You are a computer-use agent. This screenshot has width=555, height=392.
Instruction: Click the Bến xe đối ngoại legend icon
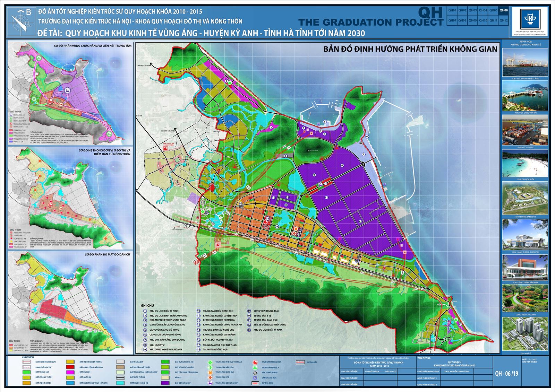coord(255,373)
